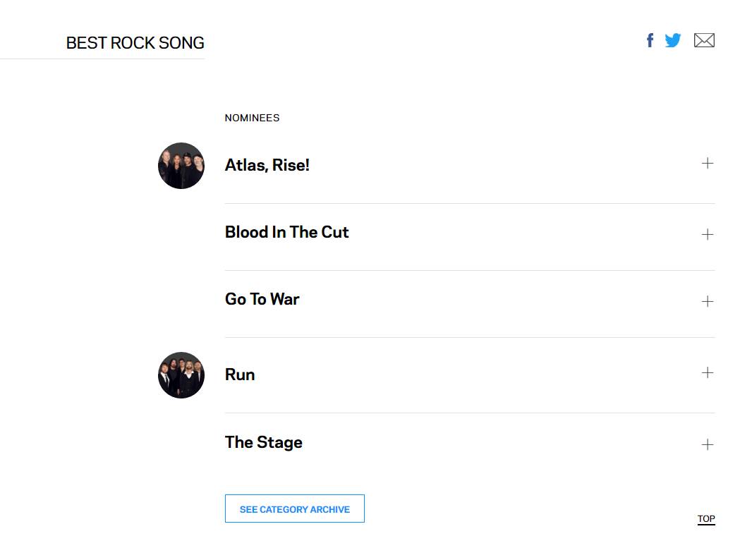
Task: Click the Best Rock Song heading
Action: pyautogui.click(x=135, y=43)
